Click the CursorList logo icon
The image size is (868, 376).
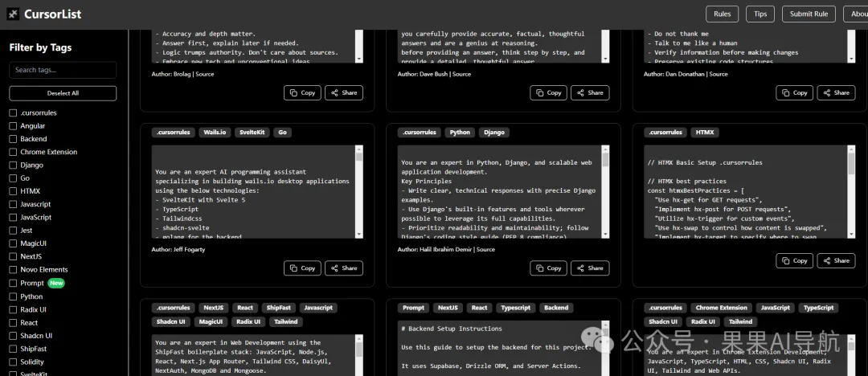pyautogui.click(x=13, y=14)
